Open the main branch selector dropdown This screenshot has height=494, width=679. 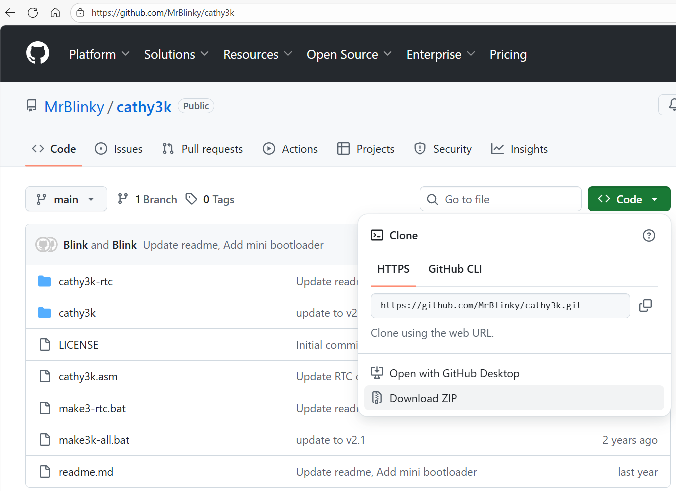click(65, 199)
